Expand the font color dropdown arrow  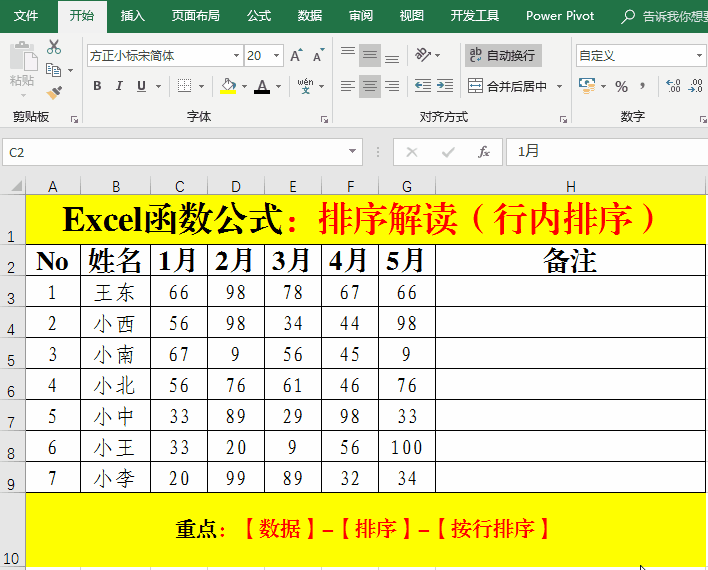(x=279, y=86)
